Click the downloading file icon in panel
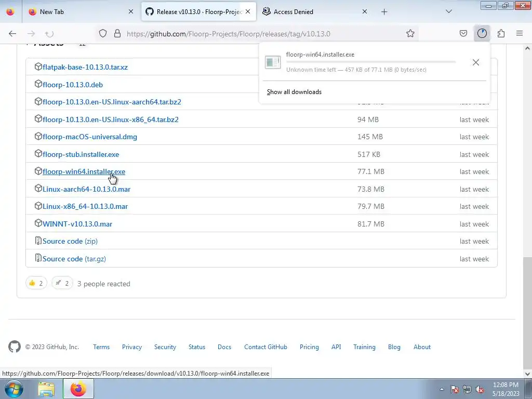 click(273, 62)
